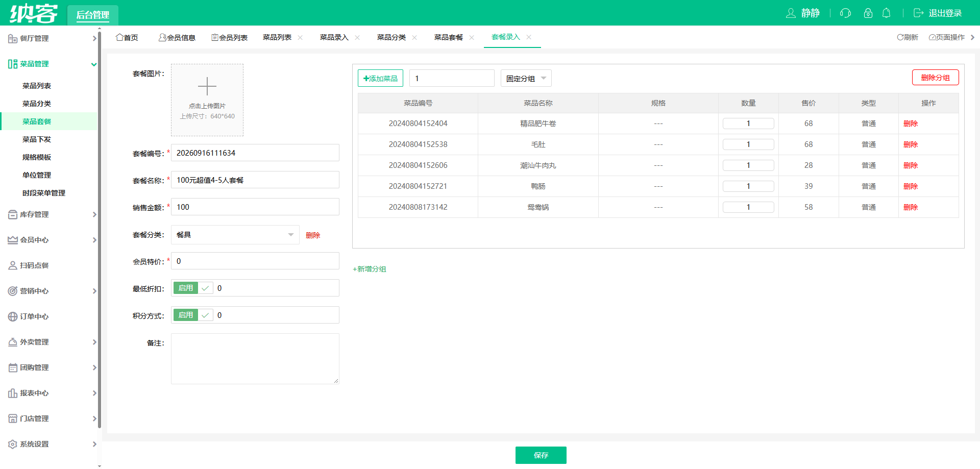The height and width of the screenshot is (469, 980).
Task: Expand the 库存管理 arrow
Action: [x=94, y=214]
